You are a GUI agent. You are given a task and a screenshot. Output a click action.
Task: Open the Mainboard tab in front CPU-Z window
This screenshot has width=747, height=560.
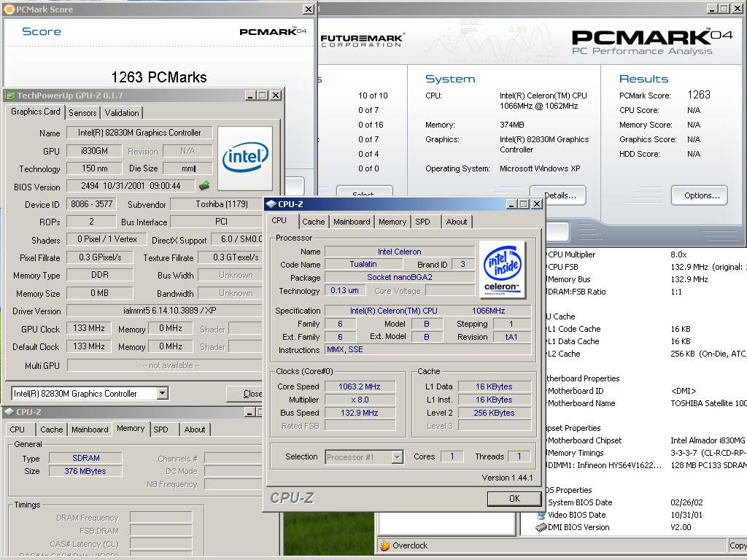click(x=352, y=222)
